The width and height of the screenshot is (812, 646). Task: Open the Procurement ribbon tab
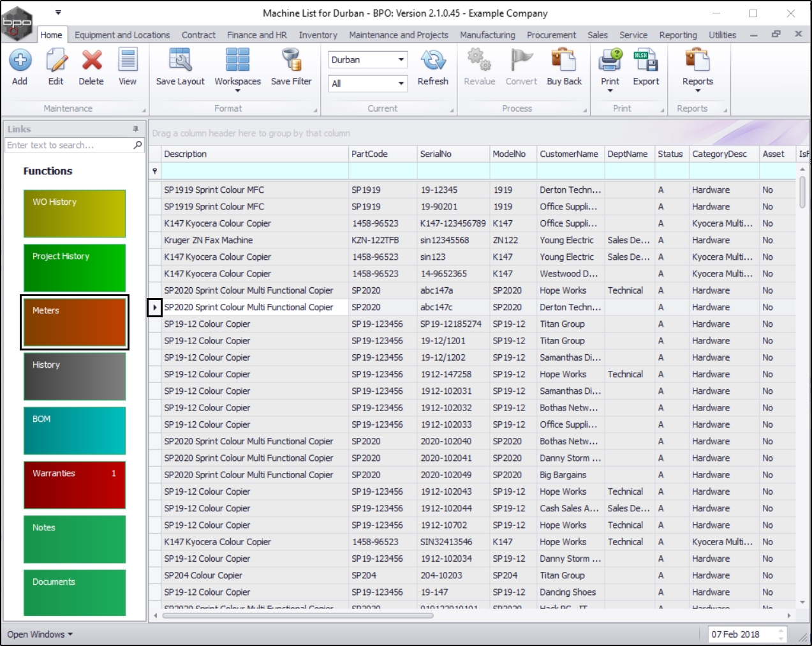point(551,35)
